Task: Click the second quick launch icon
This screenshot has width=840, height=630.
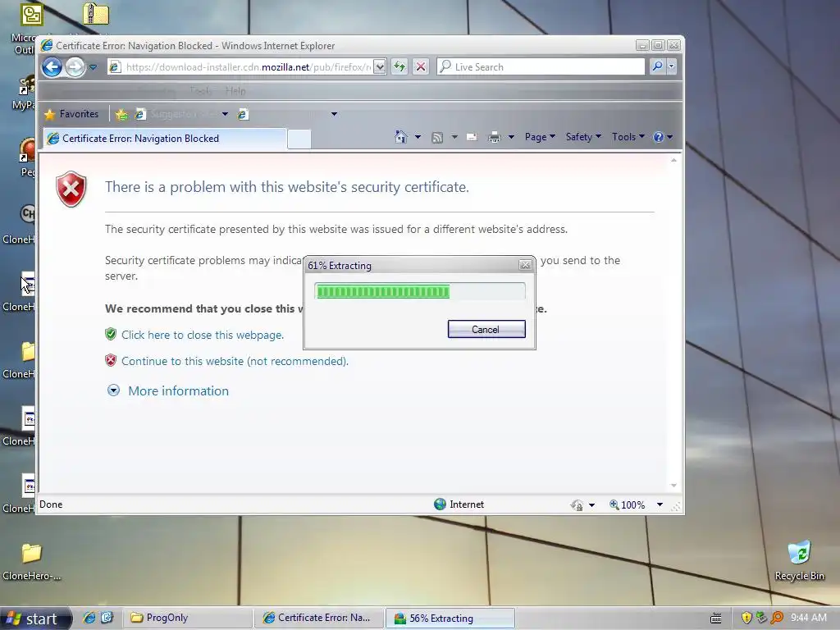Action: pos(107,618)
